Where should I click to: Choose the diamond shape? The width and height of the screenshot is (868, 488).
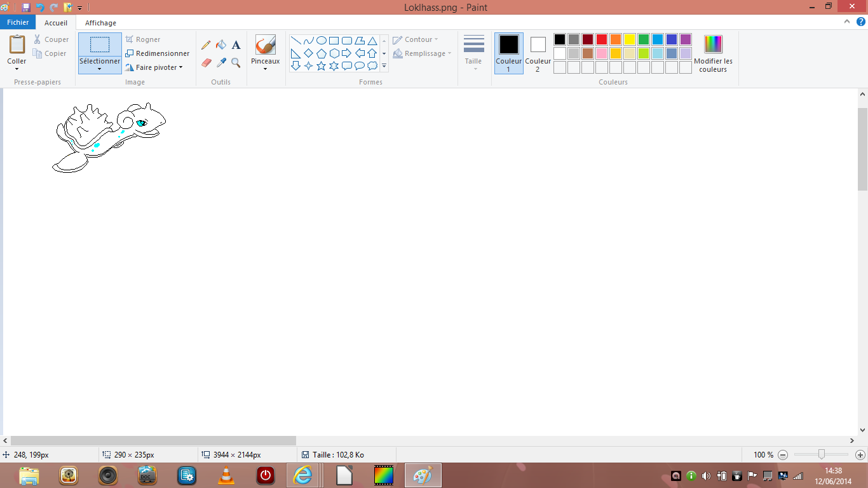[x=308, y=53]
